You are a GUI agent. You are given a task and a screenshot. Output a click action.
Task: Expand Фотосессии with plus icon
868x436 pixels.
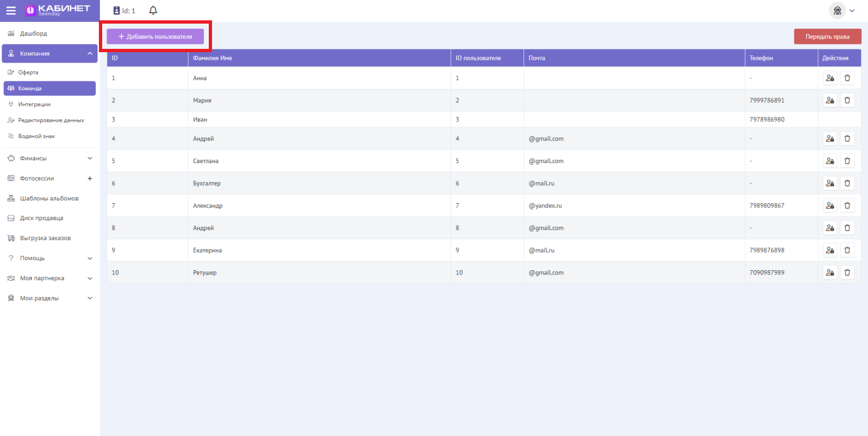click(90, 178)
